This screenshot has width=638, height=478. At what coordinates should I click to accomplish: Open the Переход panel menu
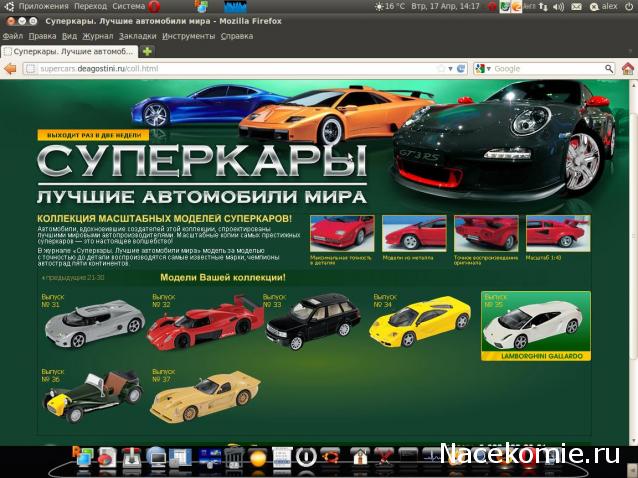point(90,7)
